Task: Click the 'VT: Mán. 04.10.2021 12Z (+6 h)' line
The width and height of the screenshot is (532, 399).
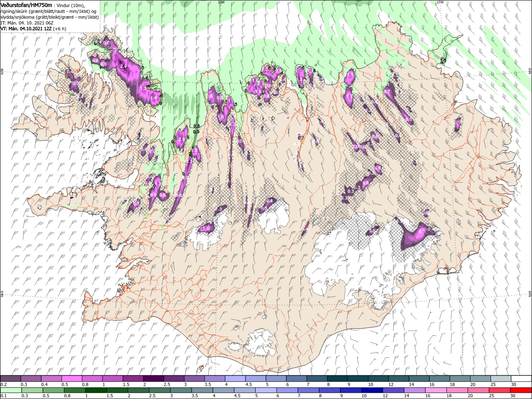Action: coord(33,29)
